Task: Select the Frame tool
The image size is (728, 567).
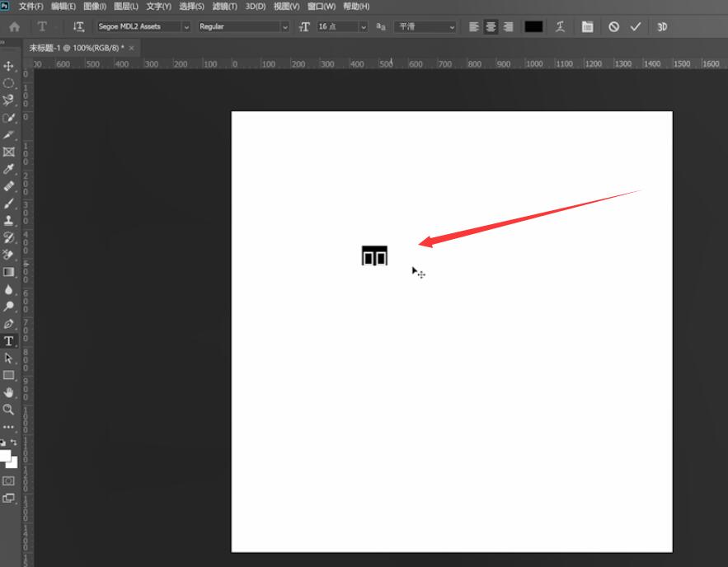Action: 8,152
